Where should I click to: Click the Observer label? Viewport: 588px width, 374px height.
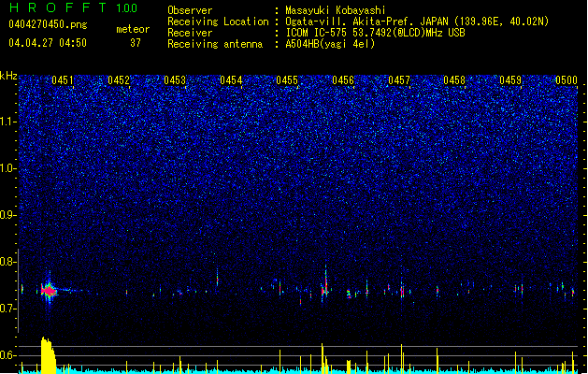pos(190,10)
